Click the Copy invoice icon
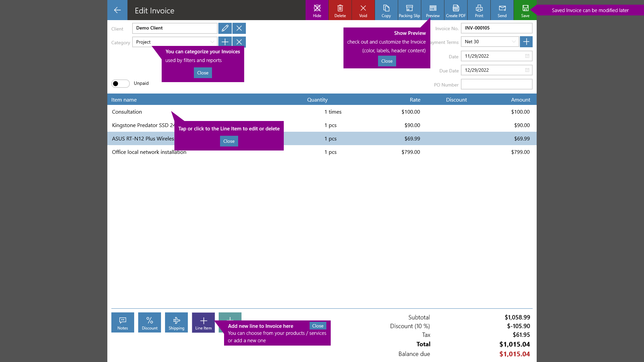Screen dimensions: 644x362 (386, 10)
